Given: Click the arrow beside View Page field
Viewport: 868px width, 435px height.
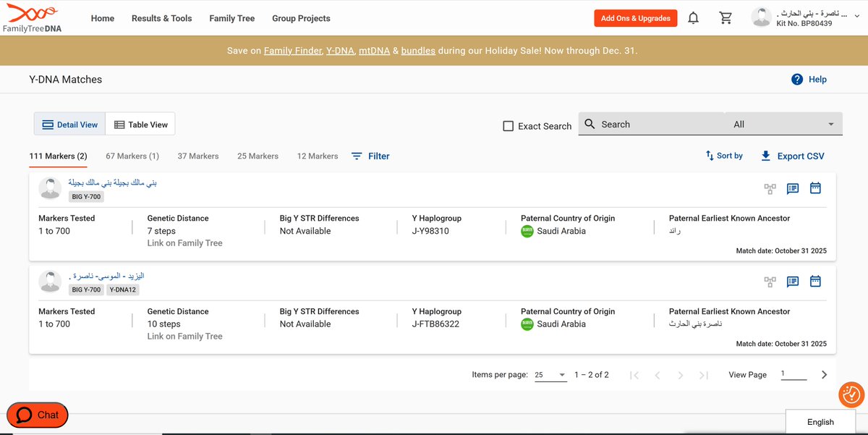Looking at the screenshot, I should (824, 375).
